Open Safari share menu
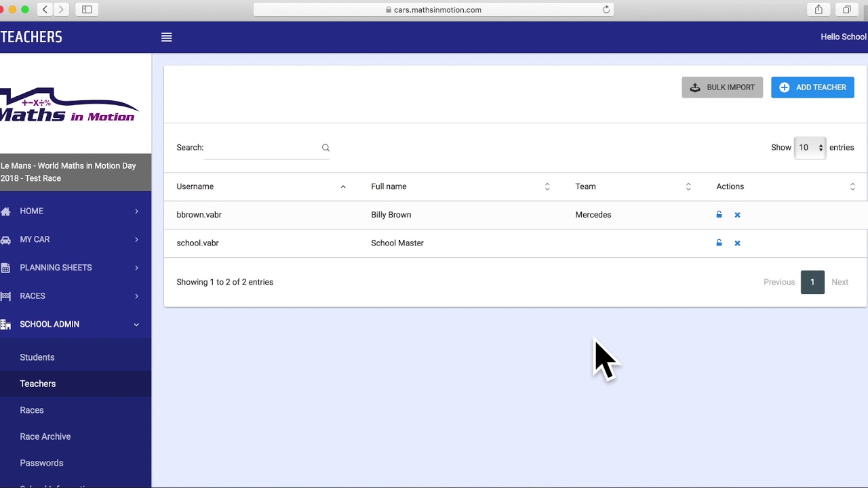The height and width of the screenshot is (488, 868). [818, 9]
